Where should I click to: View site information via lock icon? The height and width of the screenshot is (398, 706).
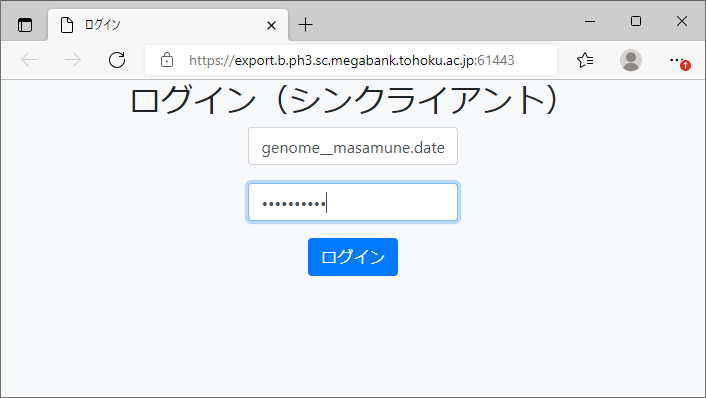click(167, 60)
